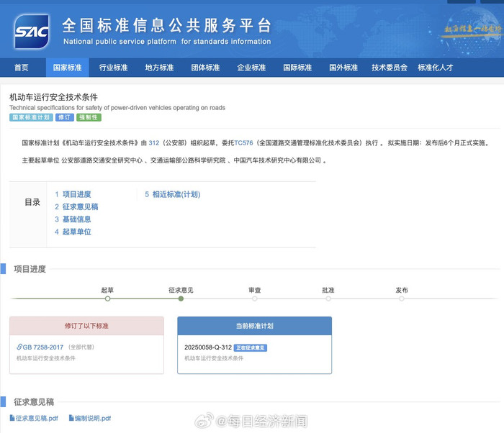504x433 pixels.
Task: Select the 技术委员会 menu item
Action: pos(390,68)
